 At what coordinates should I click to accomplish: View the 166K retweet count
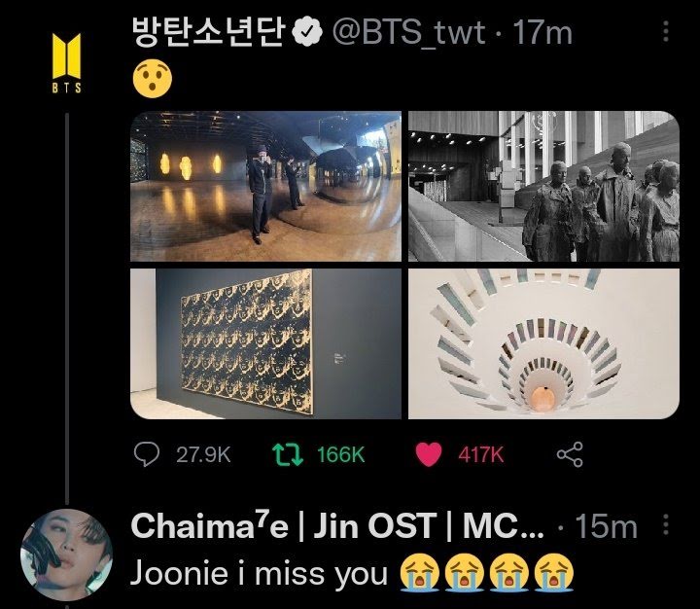coord(341,455)
